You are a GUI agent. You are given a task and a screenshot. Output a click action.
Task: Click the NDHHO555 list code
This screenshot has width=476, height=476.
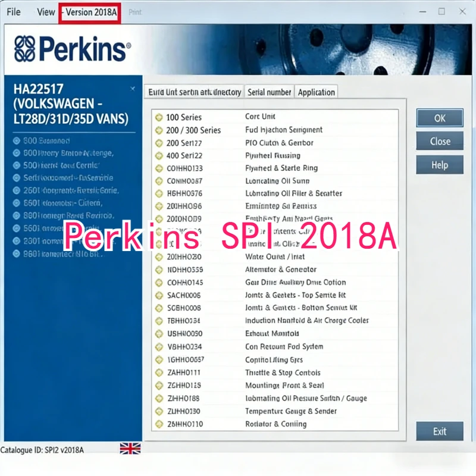(x=185, y=270)
